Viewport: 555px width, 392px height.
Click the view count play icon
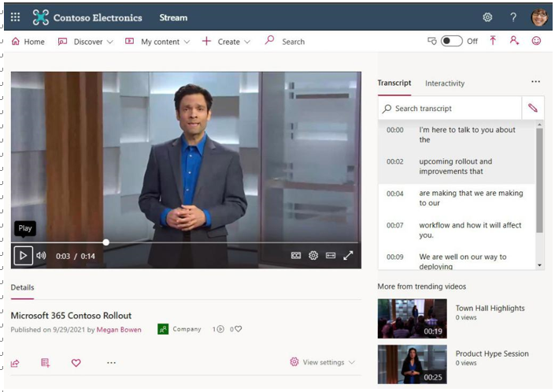click(220, 329)
